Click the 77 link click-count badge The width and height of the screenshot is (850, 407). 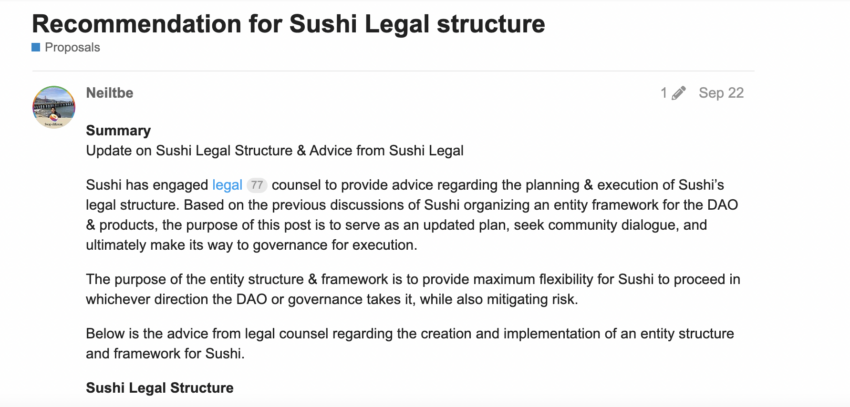(x=256, y=186)
